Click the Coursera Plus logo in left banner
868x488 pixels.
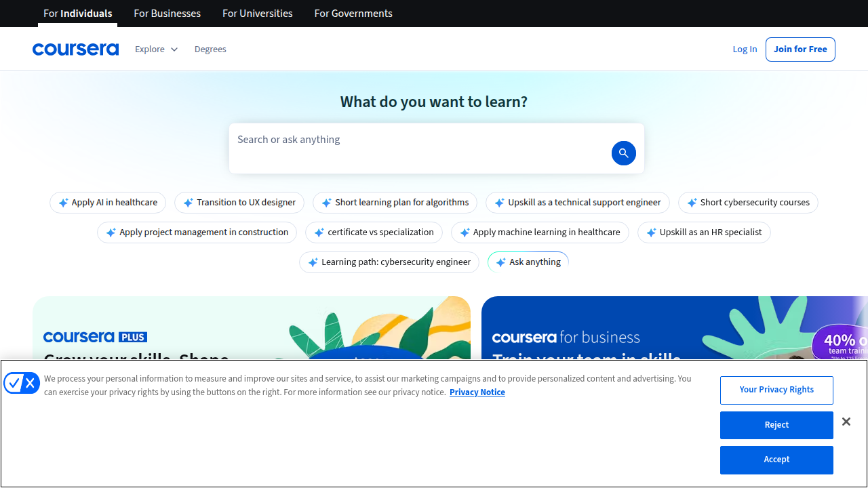95,337
